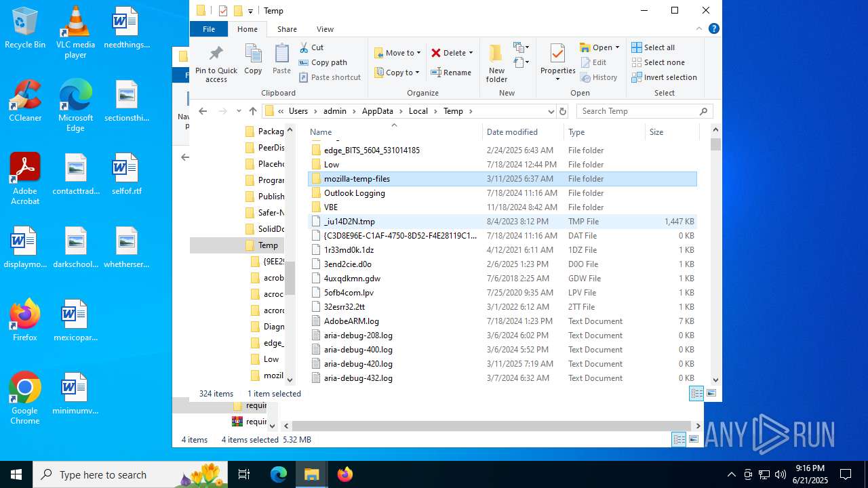Open Move to dropdown
The width and height of the screenshot is (868, 488).
click(398, 53)
